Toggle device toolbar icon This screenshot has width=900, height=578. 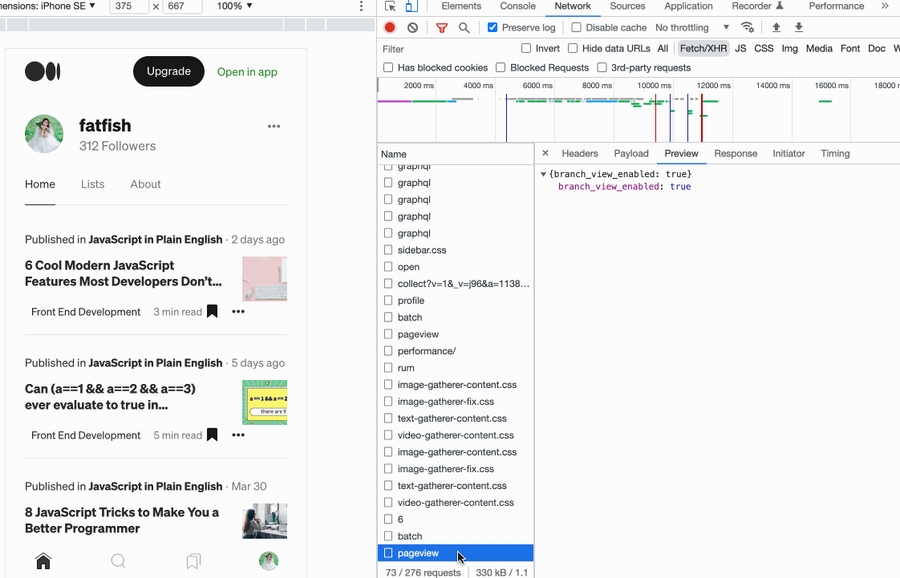[410, 6]
